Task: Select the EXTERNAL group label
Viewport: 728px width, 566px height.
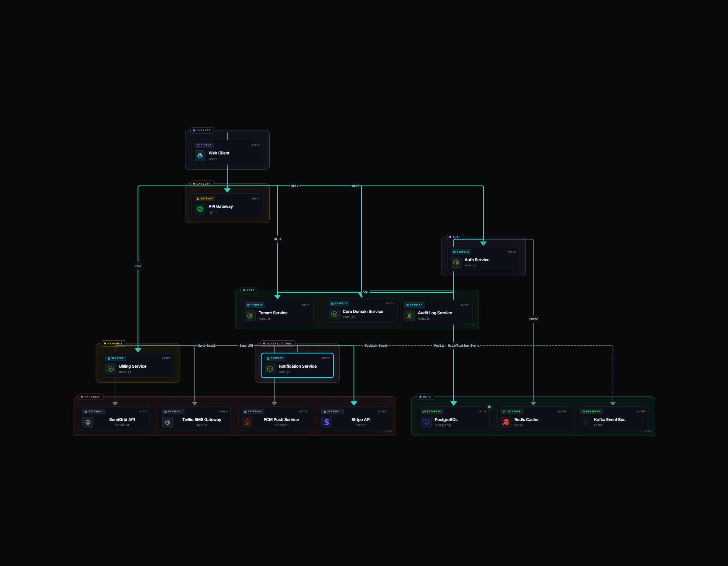Action: (91, 396)
